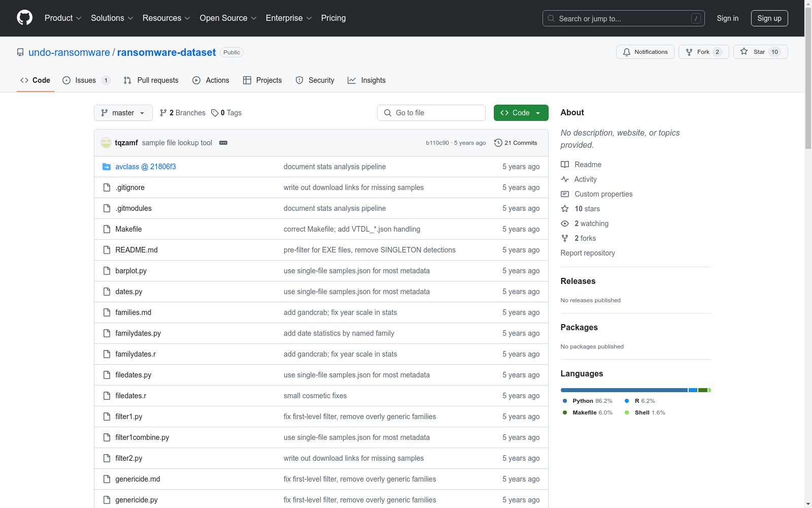This screenshot has width=812, height=508.
Task: Switch to the Pull requests tab
Action: [x=151, y=80]
